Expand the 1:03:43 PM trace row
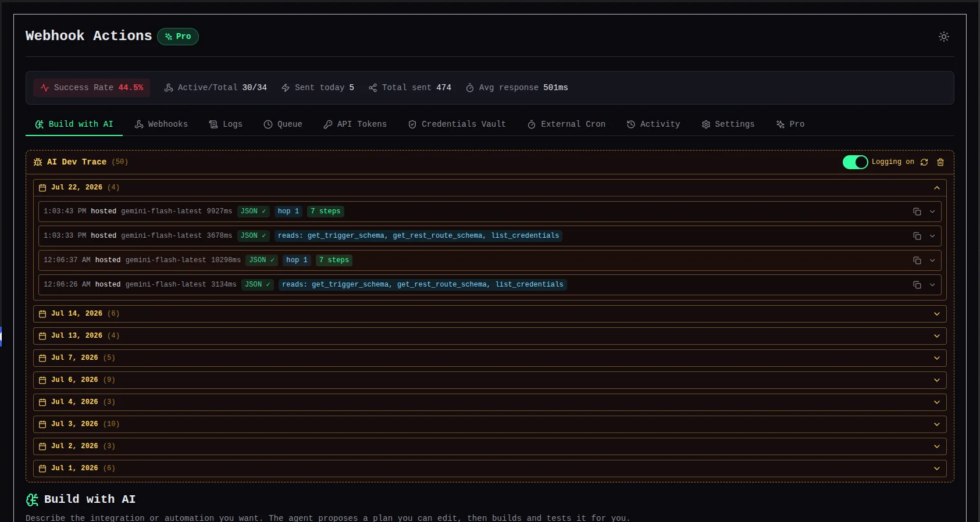This screenshot has height=522, width=980. [x=932, y=212]
